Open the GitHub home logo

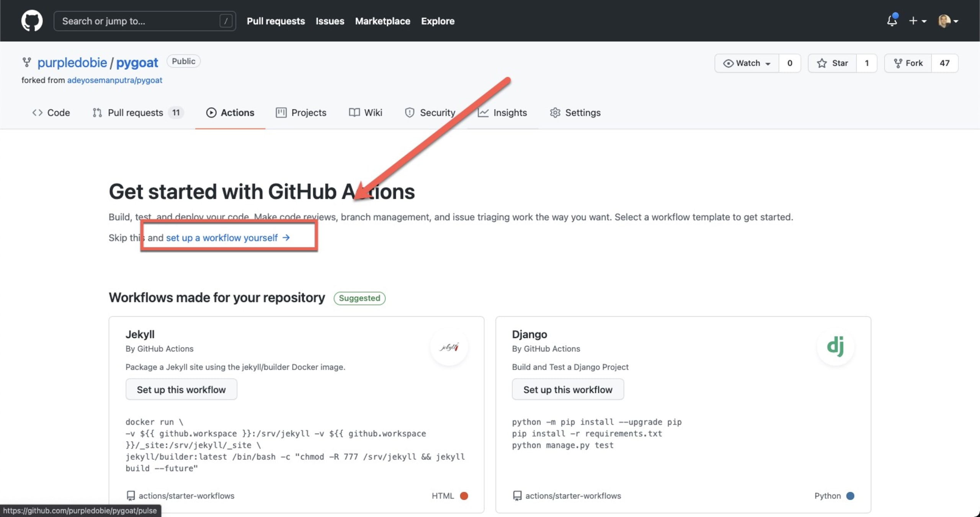tap(32, 21)
